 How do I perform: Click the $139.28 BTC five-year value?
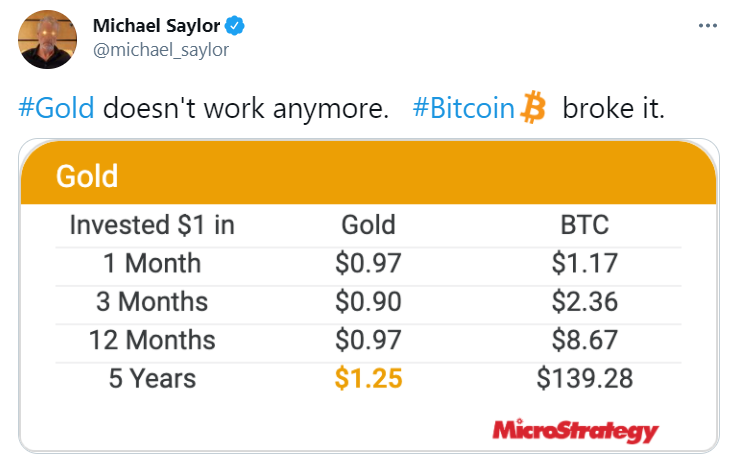585,378
